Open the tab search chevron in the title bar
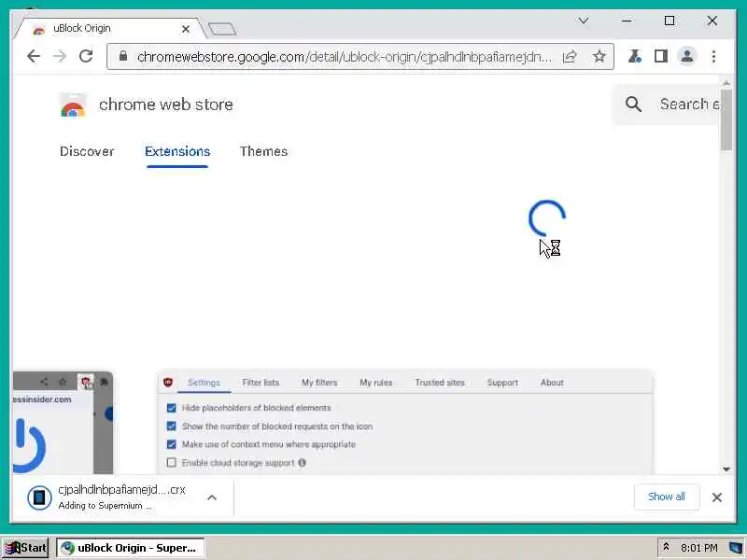 583,21
